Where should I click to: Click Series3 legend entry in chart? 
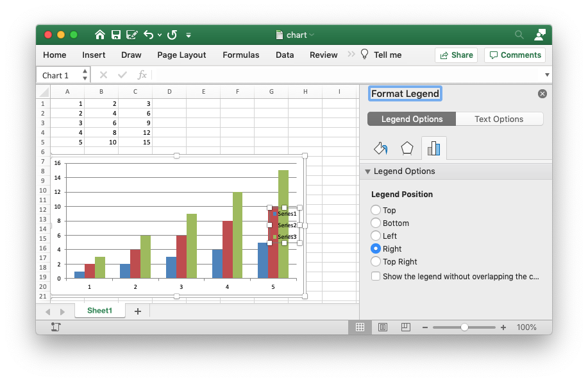point(284,237)
